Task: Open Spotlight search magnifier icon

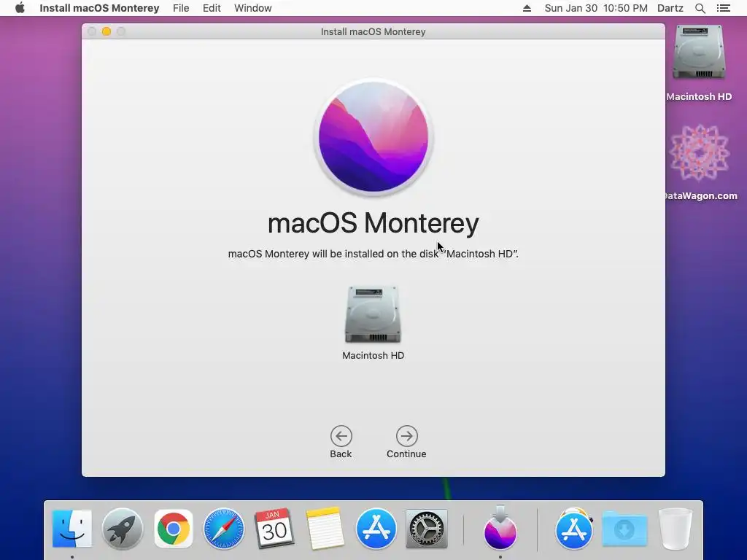Action: tap(700, 8)
